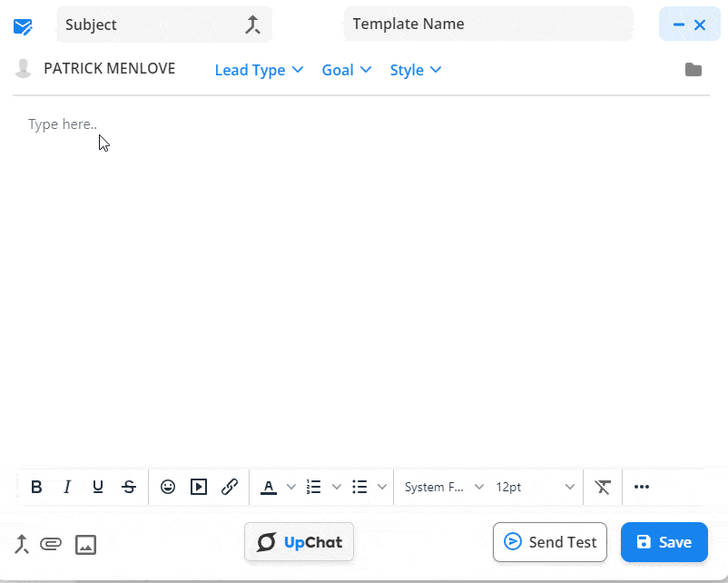Open the 12pt font size dropdown

(x=535, y=487)
